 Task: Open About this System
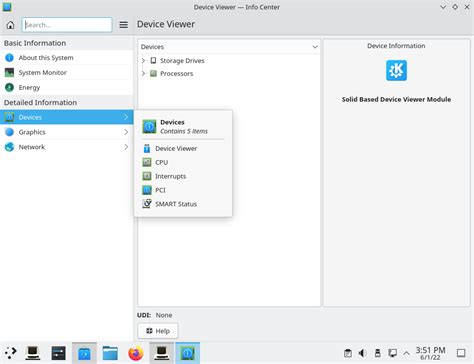[x=67, y=58]
